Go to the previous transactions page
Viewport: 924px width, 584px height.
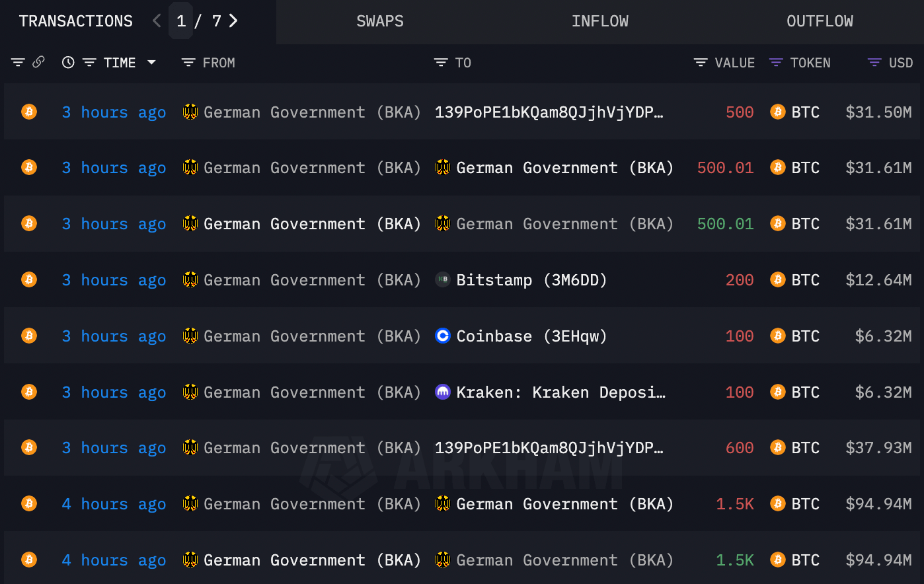[157, 21]
